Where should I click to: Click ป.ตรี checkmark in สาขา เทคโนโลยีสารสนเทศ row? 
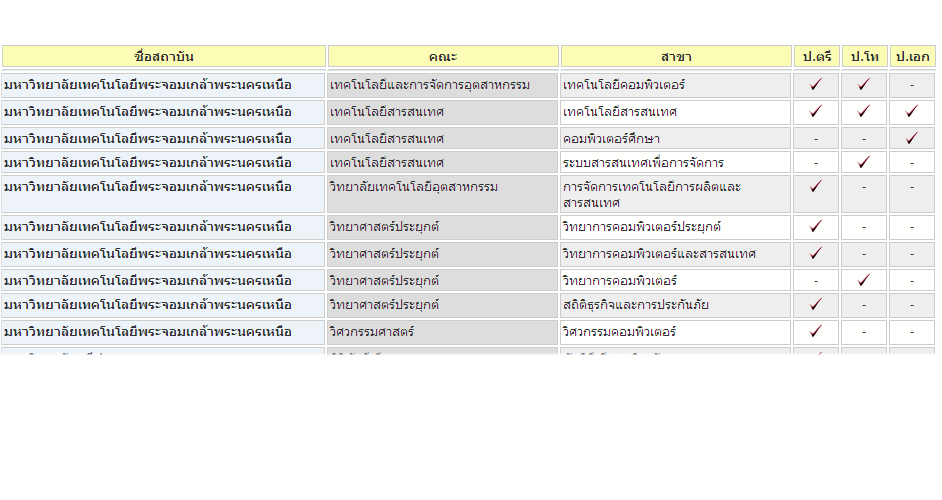coord(815,111)
